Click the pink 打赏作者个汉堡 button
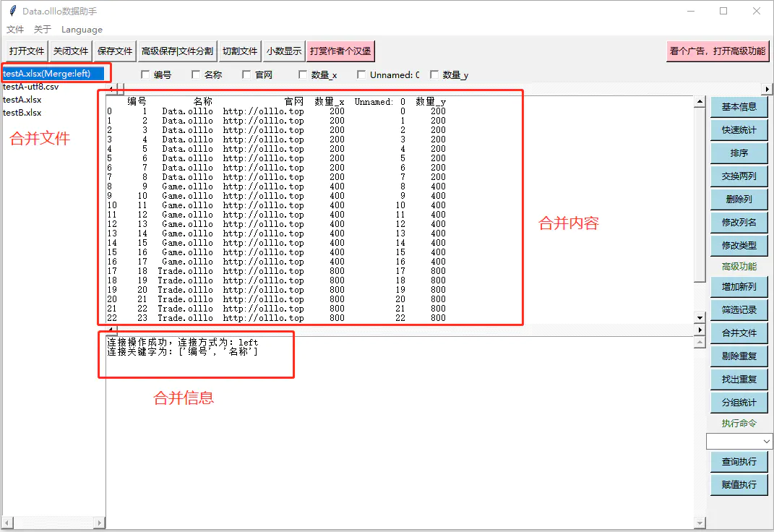Screen dimensions: 774x532 [340, 51]
